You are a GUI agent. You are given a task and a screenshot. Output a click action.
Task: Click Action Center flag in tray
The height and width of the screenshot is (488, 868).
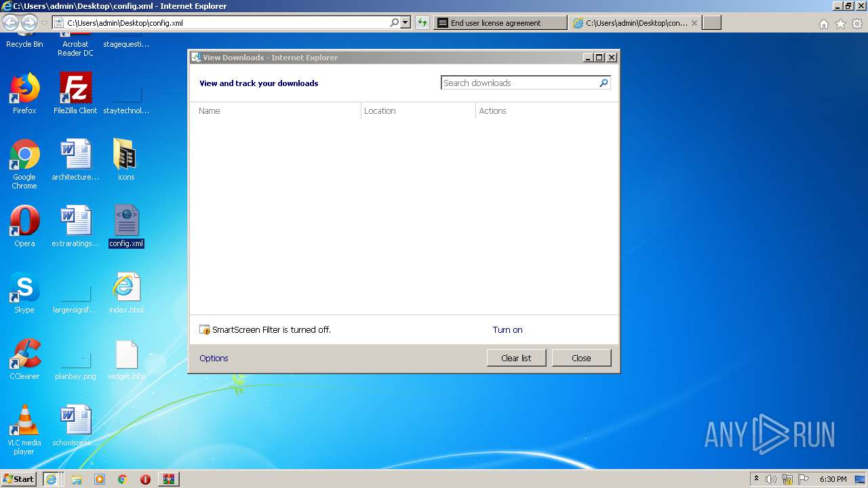click(804, 479)
